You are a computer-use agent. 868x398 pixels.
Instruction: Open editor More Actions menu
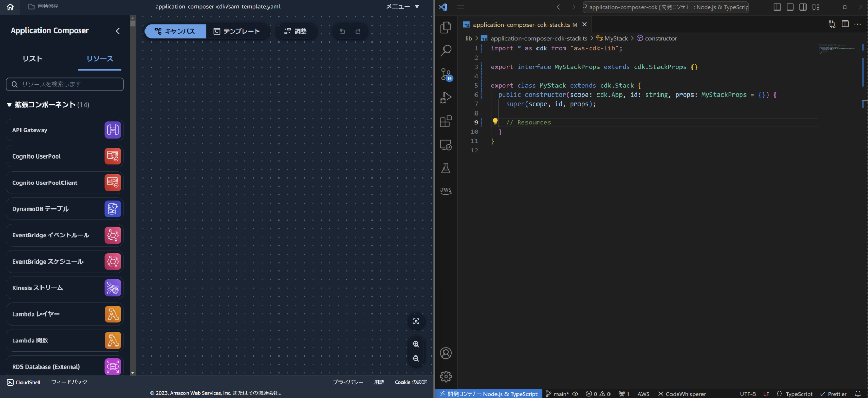pos(857,24)
